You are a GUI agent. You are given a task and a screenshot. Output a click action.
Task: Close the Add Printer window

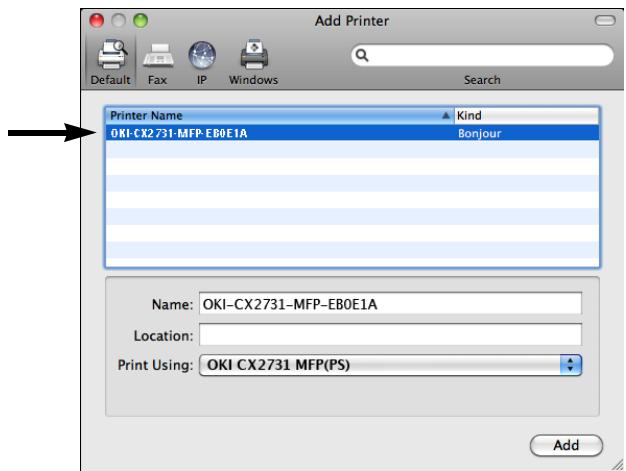pyautogui.click(x=97, y=20)
